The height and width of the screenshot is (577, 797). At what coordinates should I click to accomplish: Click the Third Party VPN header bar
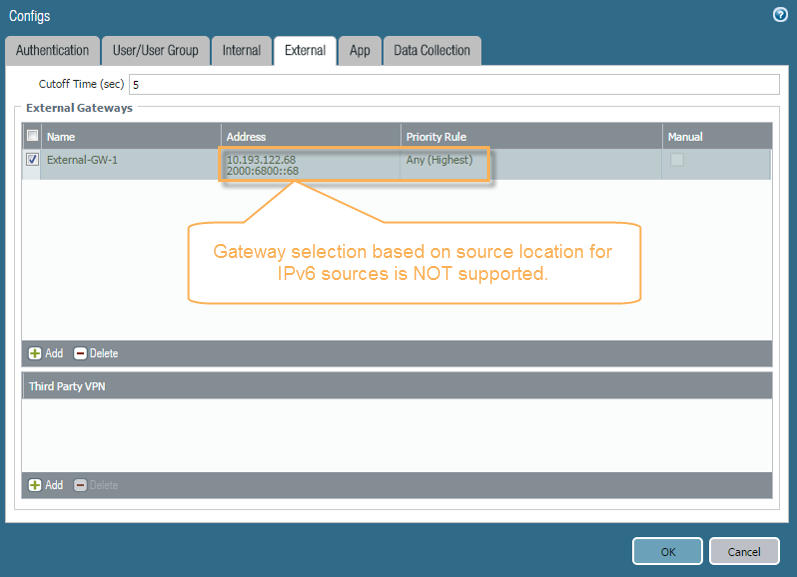397,386
